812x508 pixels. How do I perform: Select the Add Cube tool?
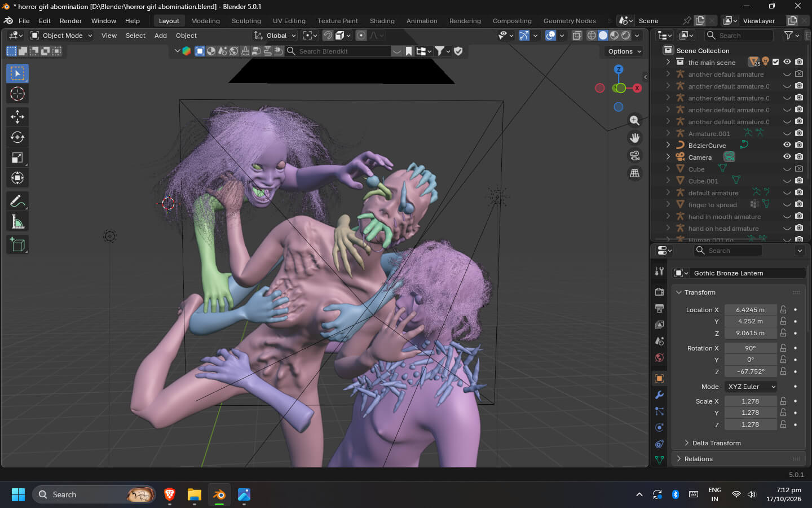coord(17,244)
